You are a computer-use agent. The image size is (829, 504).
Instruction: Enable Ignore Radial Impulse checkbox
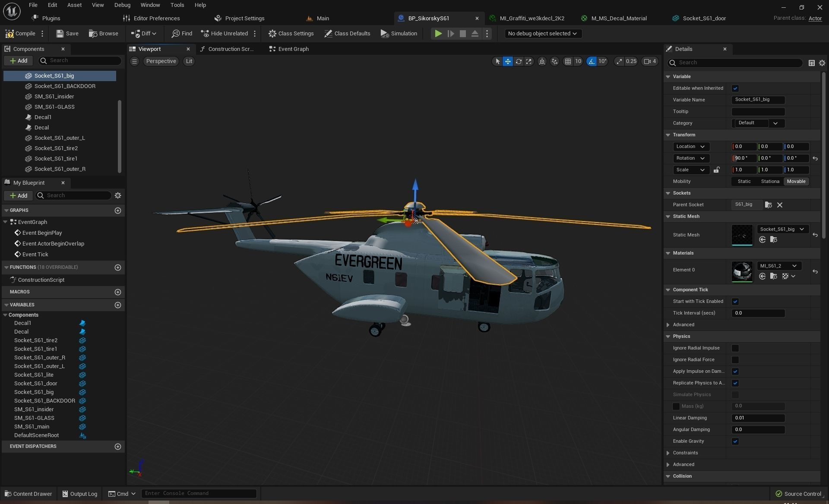735,348
